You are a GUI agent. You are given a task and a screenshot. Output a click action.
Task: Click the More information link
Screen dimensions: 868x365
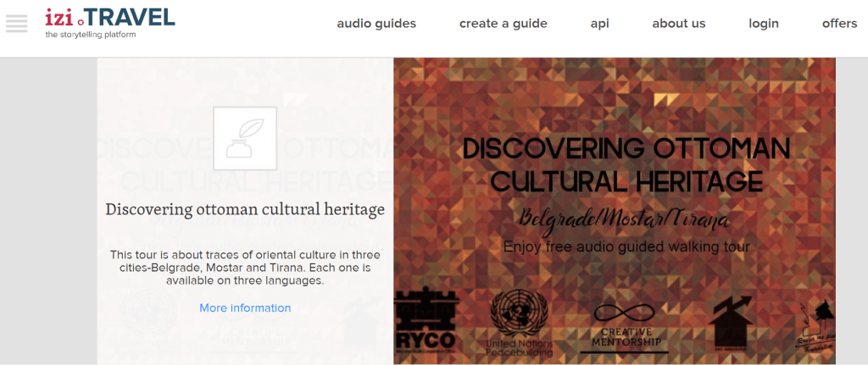click(x=245, y=308)
